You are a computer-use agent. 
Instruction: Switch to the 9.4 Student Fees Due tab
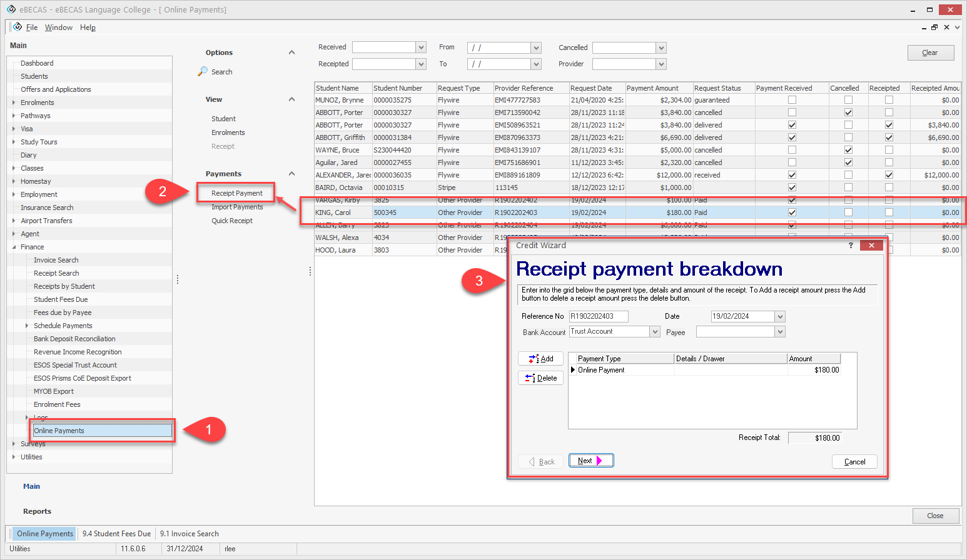[116, 534]
